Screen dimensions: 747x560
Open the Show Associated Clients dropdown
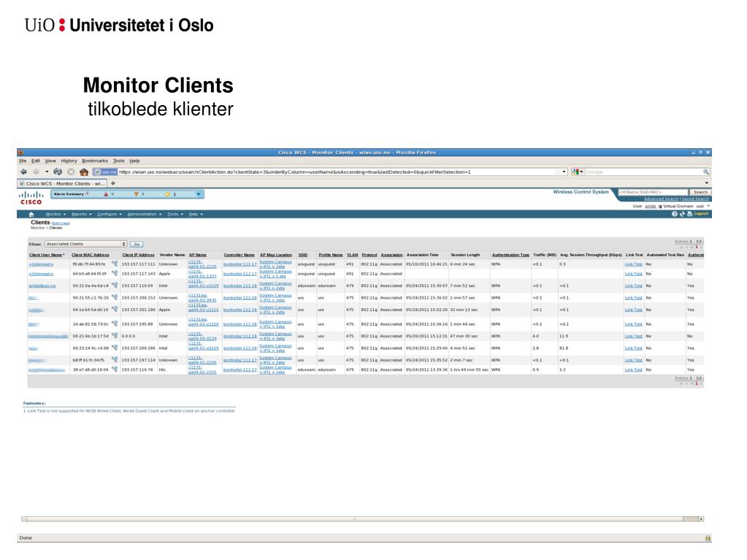point(85,244)
